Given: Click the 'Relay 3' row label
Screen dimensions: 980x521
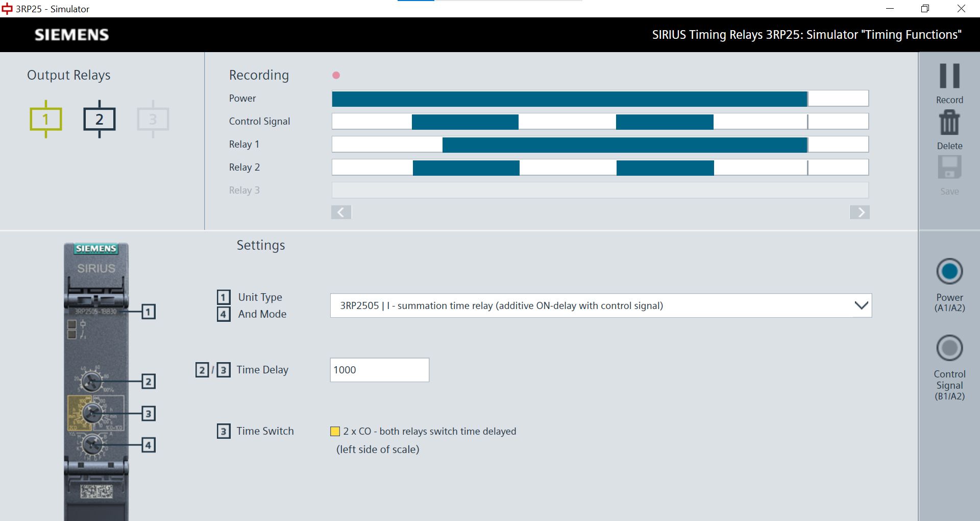Looking at the screenshot, I should (244, 191).
